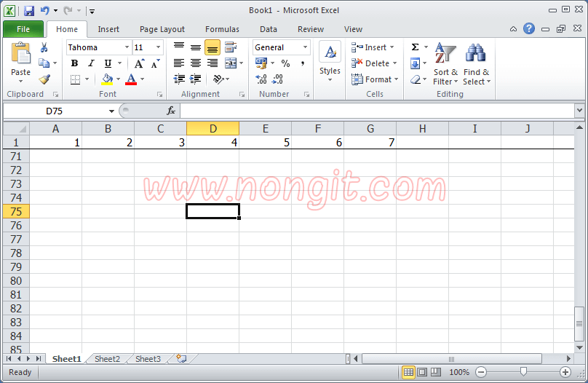Click the Fill down arrow icon
Viewport: 588px width, 383px height.
415,63
